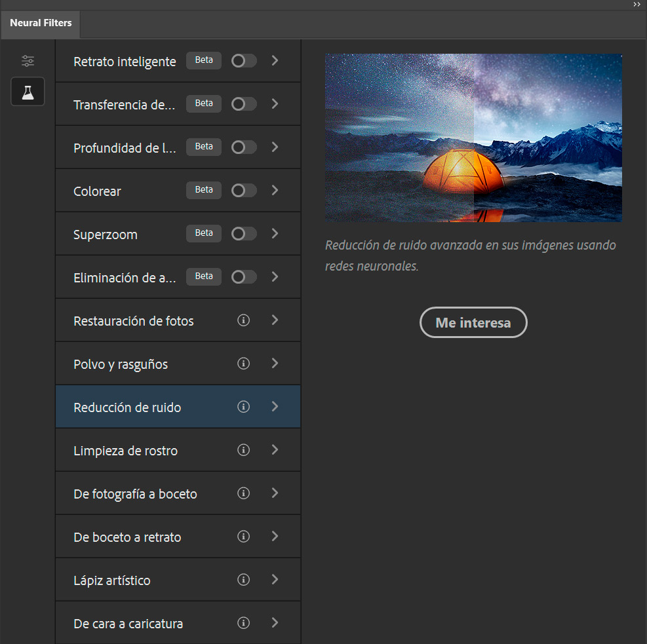The width and height of the screenshot is (647, 644).
Task: Toggle the Colorear filter on
Action: (243, 190)
